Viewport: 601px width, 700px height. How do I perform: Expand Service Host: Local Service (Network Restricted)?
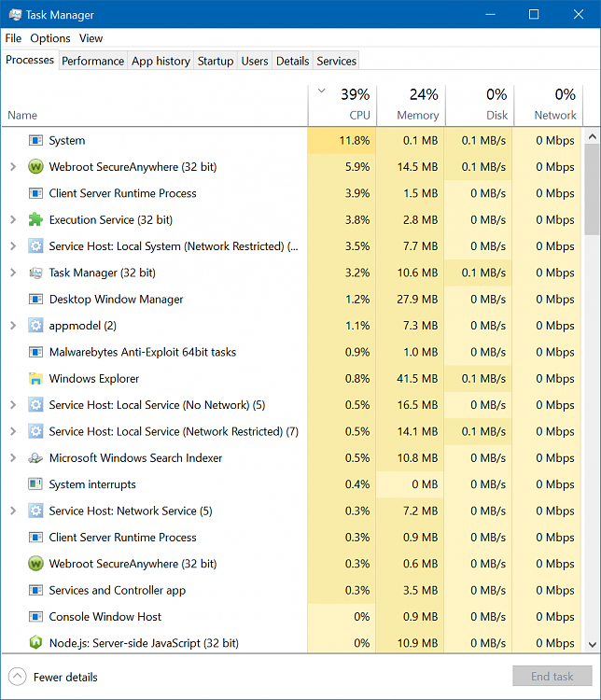pos(13,431)
